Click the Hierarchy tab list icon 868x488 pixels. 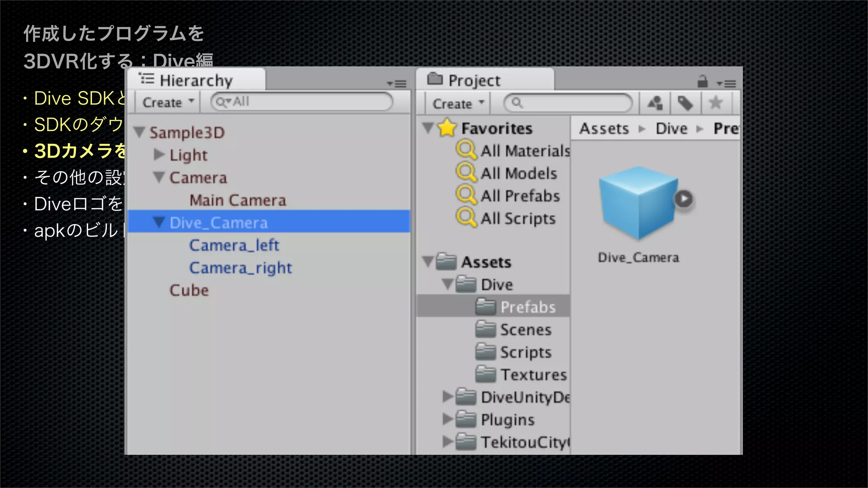[x=147, y=78]
